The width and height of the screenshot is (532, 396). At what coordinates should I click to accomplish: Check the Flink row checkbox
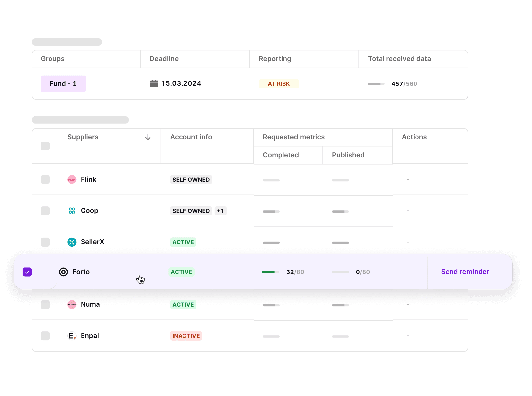click(45, 180)
